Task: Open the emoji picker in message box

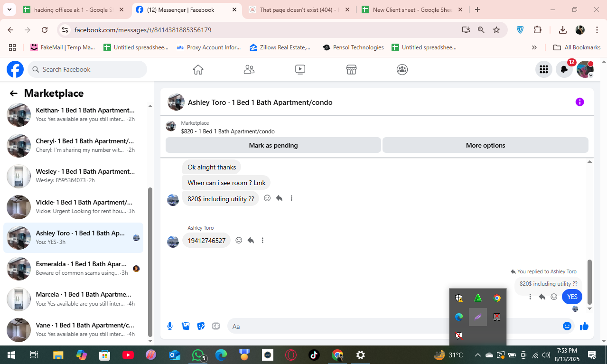Action: (567, 326)
